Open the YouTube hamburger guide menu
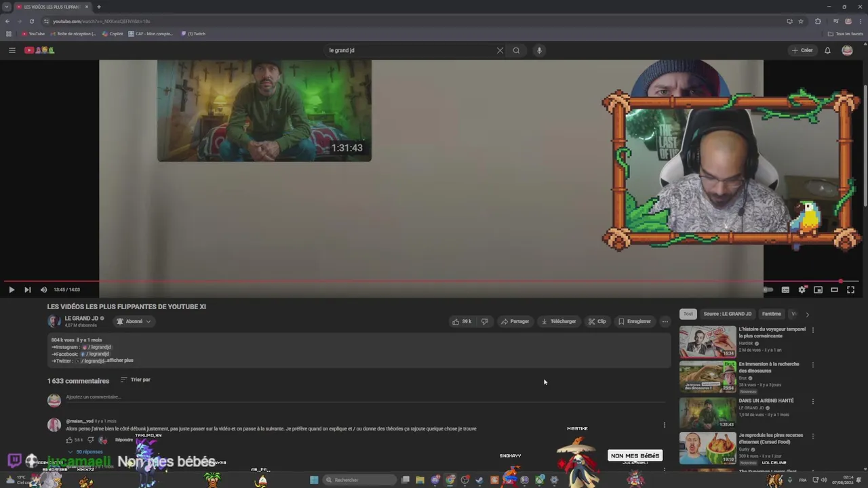This screenshot has width=868, height=488. pyautogui.click(x=12, y=50)
